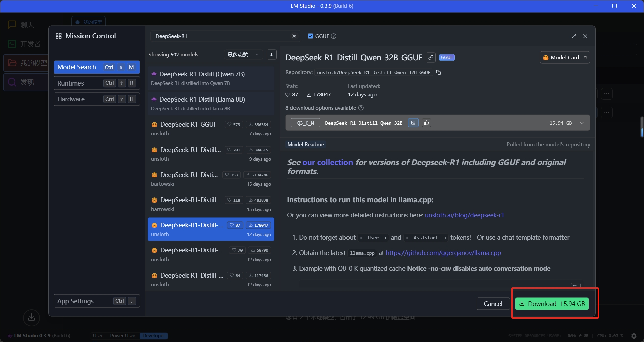This screenshot has width=644, height=342.
Task: Select the highlighted model with 87 likes
Action: [x=211, y=229]
